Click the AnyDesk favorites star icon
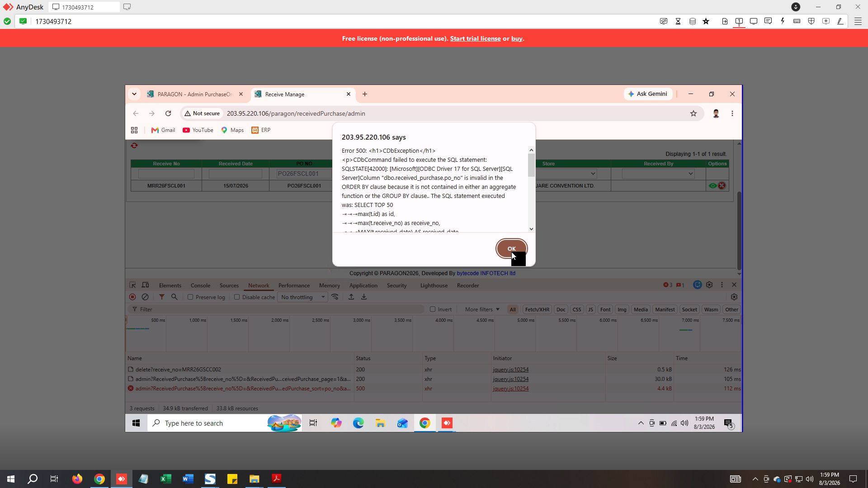 [706, 21]
